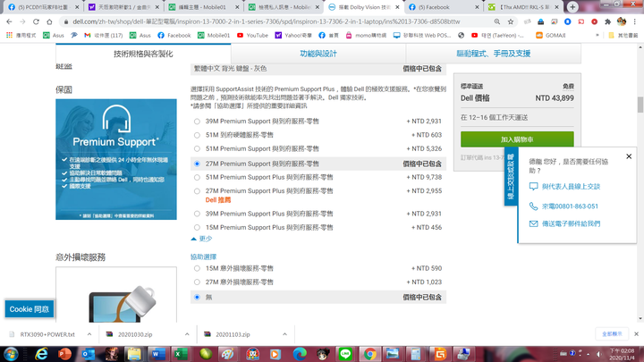Switch to the Thx AMD RKL-S browser tab
This screenshot has height=362, width=644.
523,7
